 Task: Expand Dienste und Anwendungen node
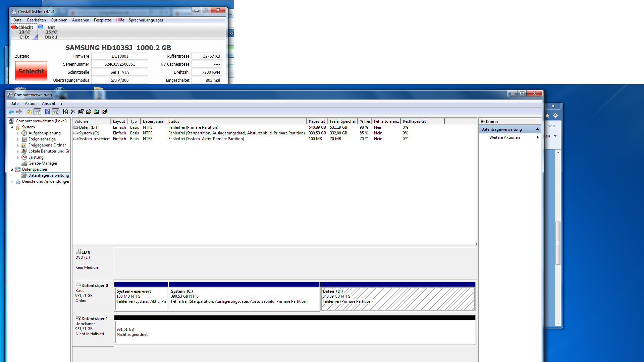click(x=12, y=182)
